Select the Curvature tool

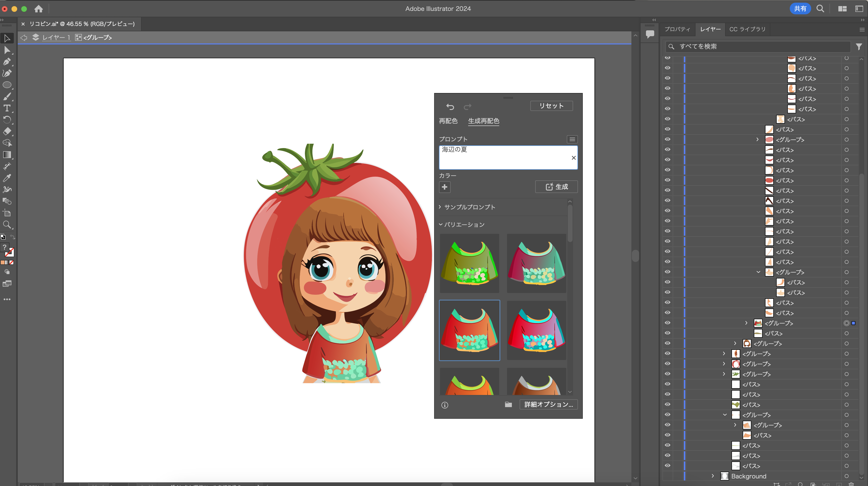[x=7, y=73]
